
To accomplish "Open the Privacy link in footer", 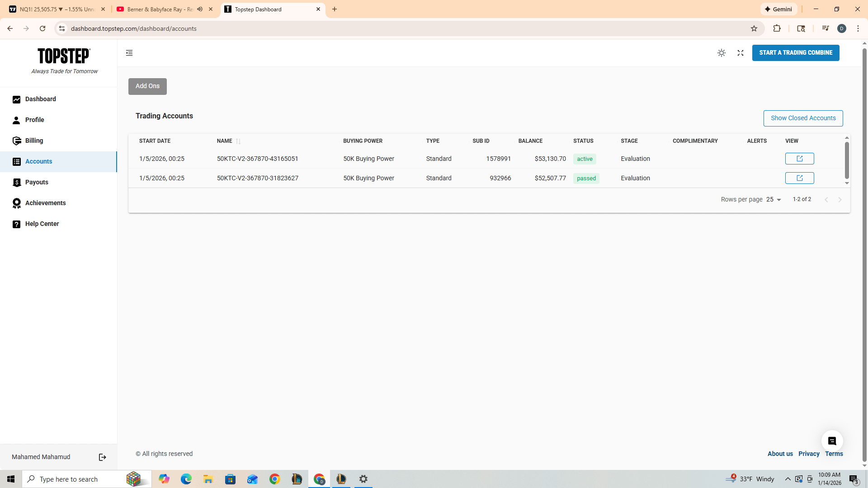I will pyautogui.click(x=808, y=454).
